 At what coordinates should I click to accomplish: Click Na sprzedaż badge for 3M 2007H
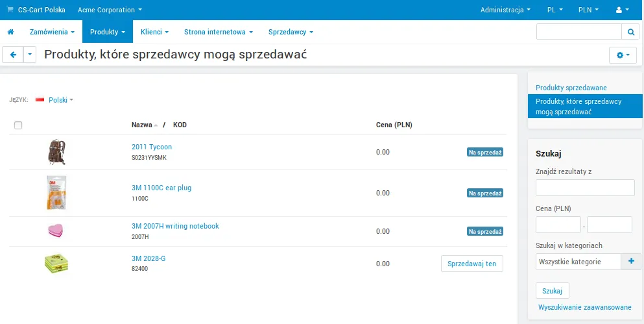pos(485,232)
